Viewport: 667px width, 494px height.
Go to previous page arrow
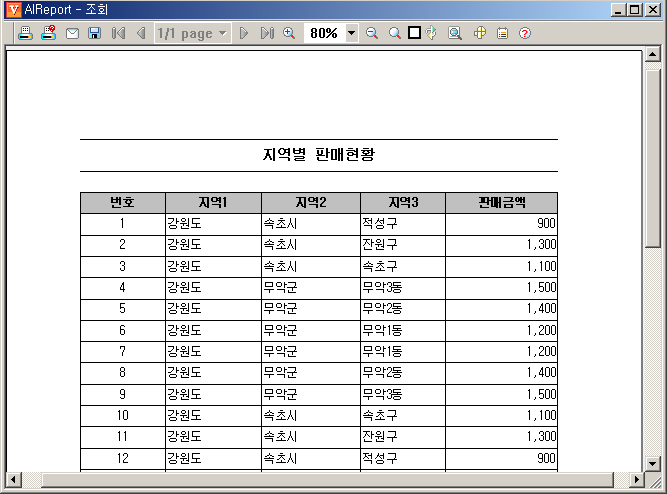pyautogui.click(x=141, y=33)
